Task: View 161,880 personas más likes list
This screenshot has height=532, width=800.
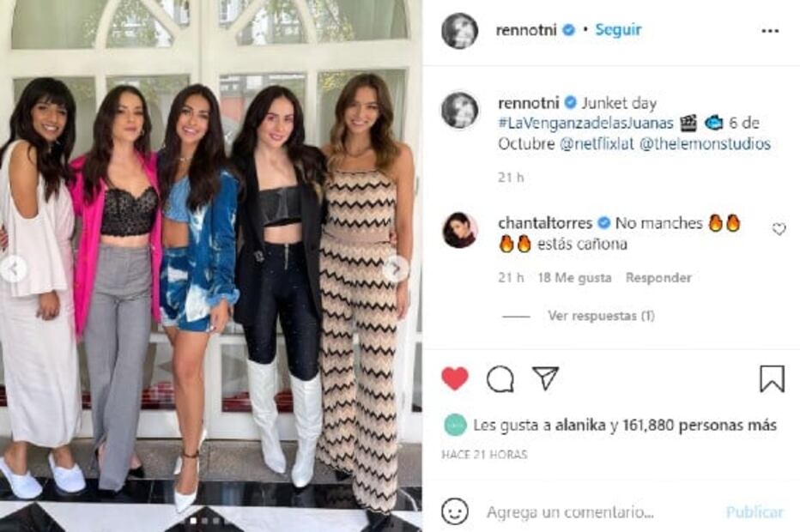Action: [x=700, y=425]
